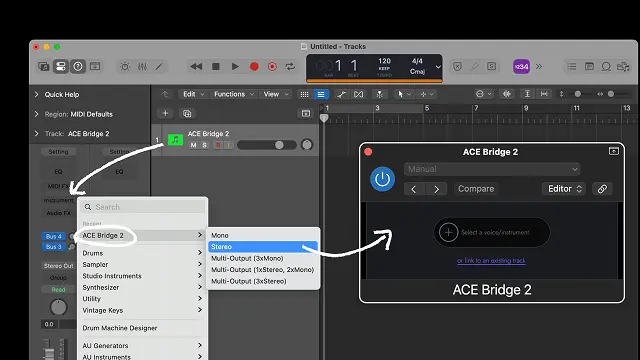This screenshot has height=360, width=640.
Task: Click the Stop transport button
Action: pyautogui.click(x=216, y=67)
